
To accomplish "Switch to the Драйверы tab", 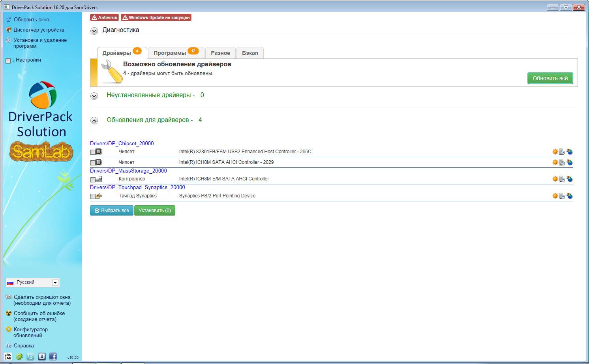I will pos(122,53).
